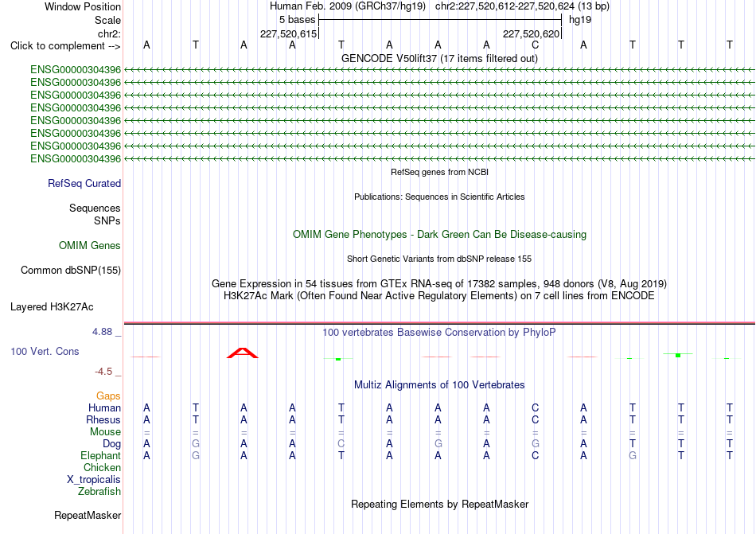Click the Window Position label

point(83,6)
